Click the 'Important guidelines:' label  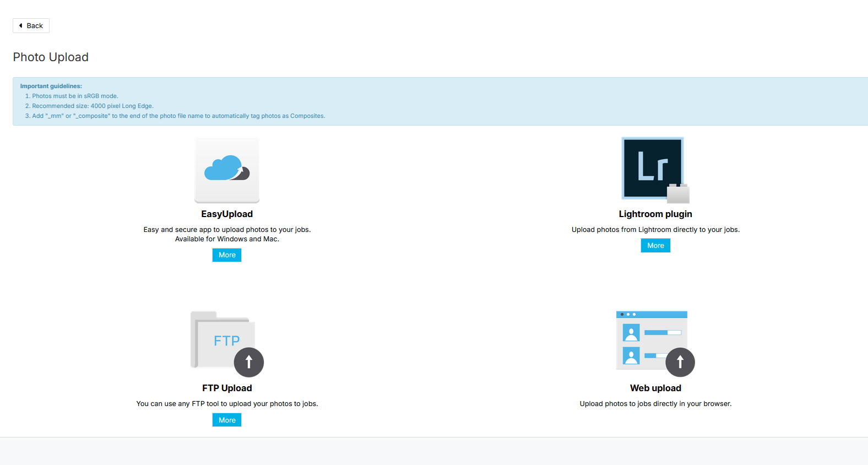(x=51, y=86)
